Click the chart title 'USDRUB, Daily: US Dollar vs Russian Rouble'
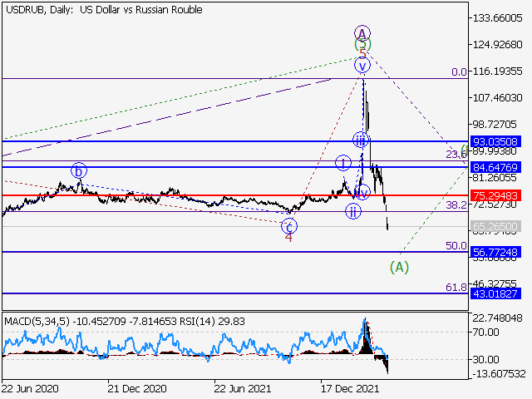532x399 pixels. click(104, 10)
